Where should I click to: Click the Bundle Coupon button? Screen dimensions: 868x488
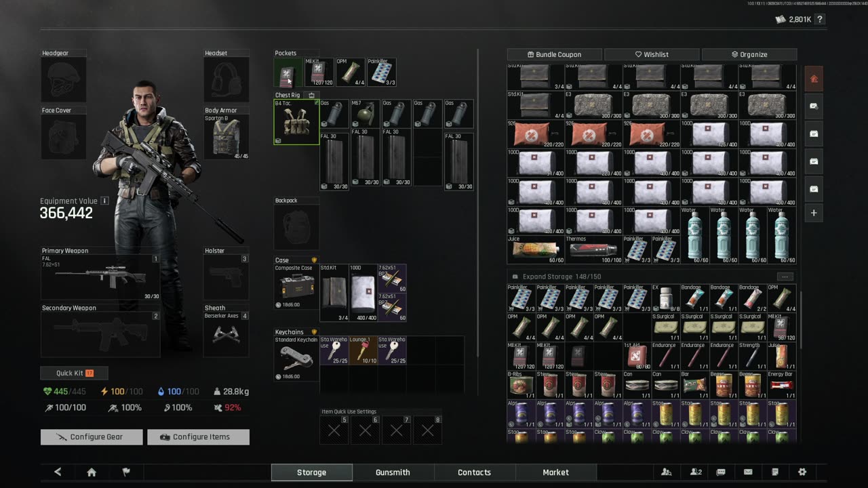tap(554, 54)
